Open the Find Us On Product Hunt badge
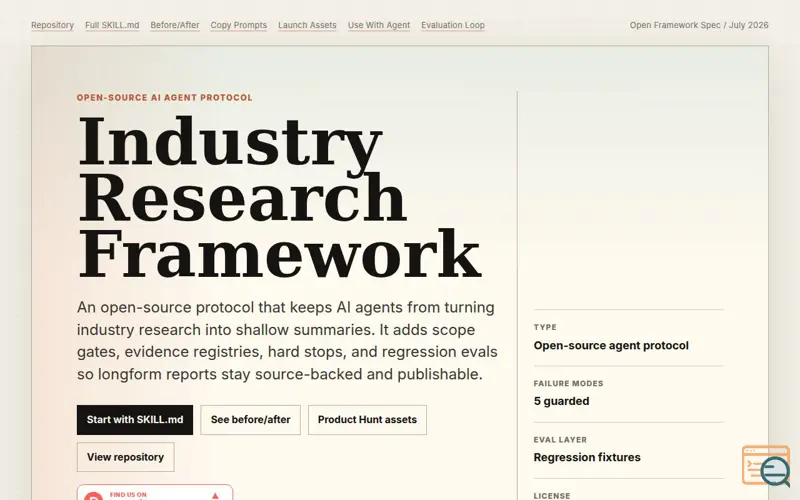 click(x=155, y=493)
